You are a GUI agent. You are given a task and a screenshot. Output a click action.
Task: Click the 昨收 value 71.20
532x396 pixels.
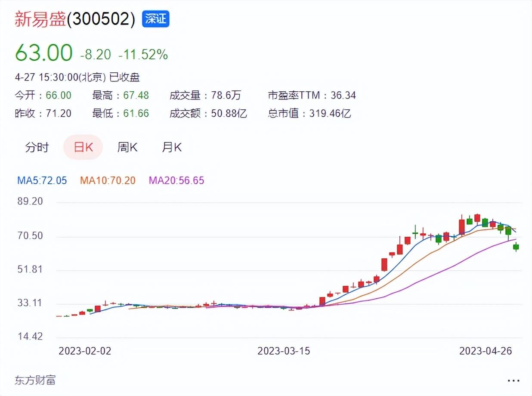click(x=59, y=113)
